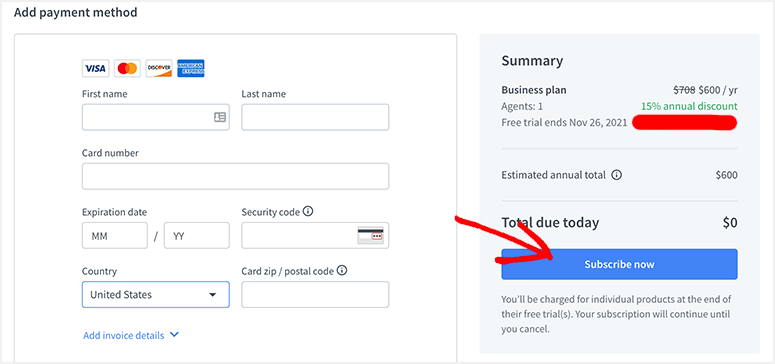
Task: Open the Country dropdown showing United States
Action: (x=156, y=295)
